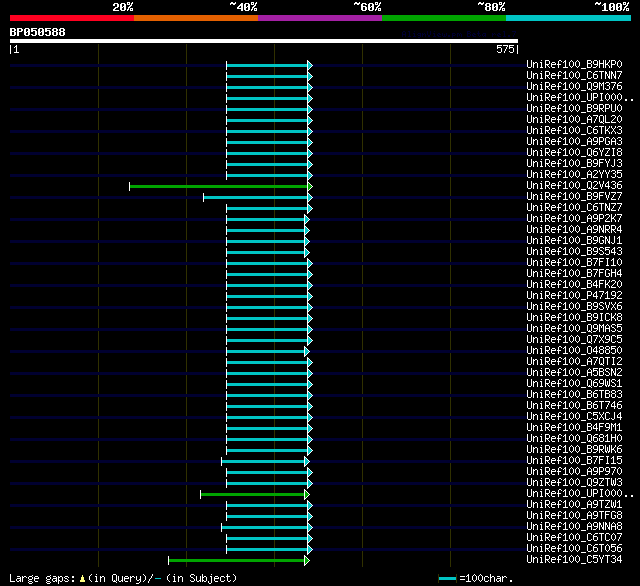Click the arrowhead ending the UniRef100_B9HKP0 bar
This screenshot has width=640, height=586.
click(310, 65)
